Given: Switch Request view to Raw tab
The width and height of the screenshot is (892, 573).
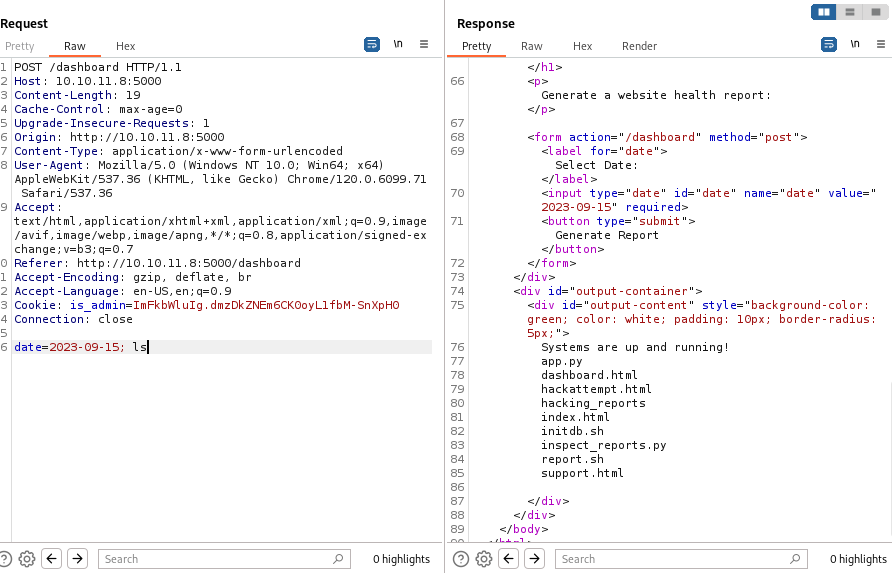Looking at the screenshot, I should [x=75, y=46].
